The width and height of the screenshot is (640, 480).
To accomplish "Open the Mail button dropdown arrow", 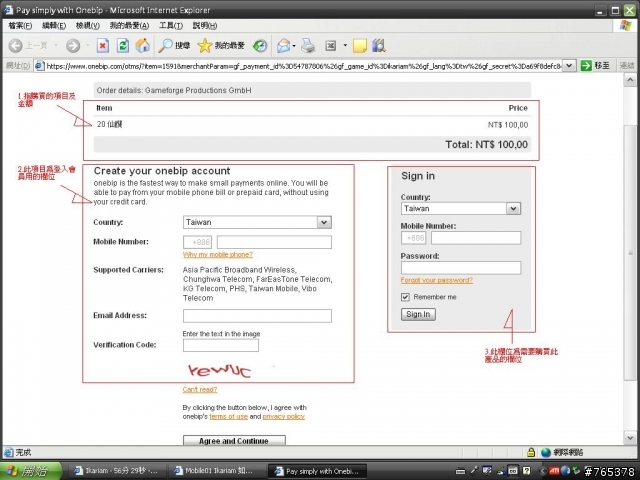I will [x=294, y=45].
